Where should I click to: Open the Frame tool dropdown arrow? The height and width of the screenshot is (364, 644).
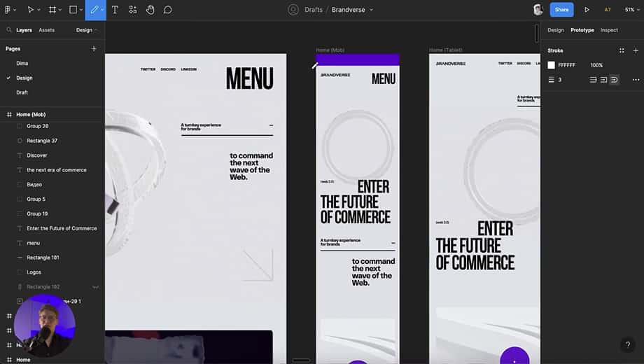(60, 10)
